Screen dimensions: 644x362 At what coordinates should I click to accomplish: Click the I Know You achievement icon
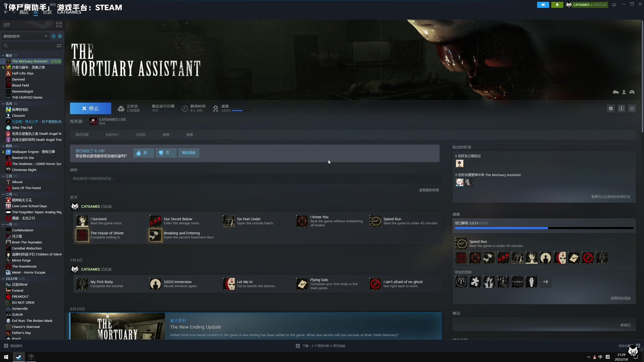[x=302, y=221]
